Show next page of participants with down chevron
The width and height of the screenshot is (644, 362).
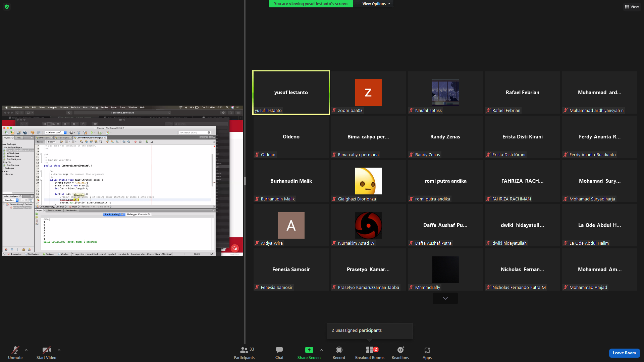click(445, 298)
